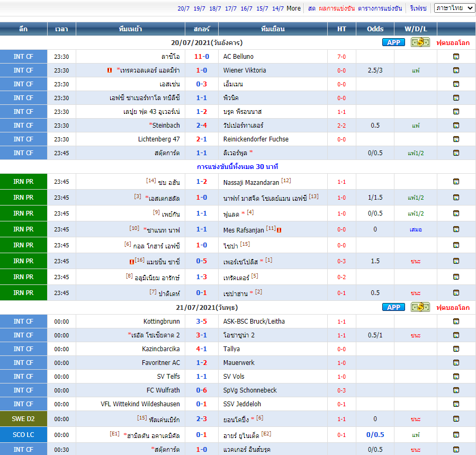Switch to ผลการแข่งขัน results tab

tap(337, 8)
